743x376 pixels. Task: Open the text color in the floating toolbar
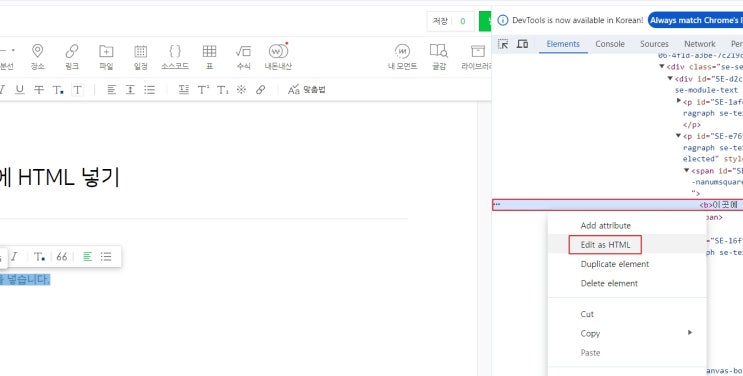point(39,257)
